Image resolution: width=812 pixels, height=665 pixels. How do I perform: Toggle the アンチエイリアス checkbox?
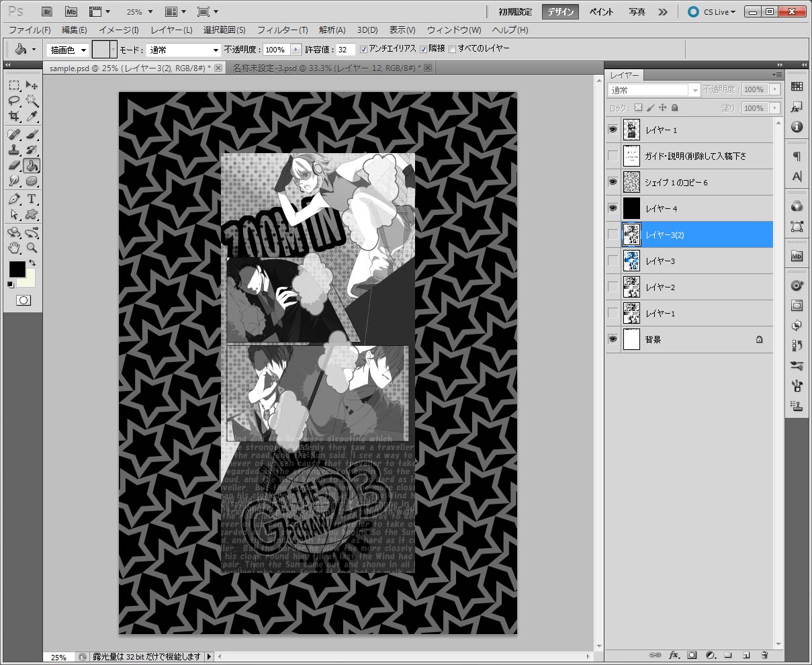point(363,49)
